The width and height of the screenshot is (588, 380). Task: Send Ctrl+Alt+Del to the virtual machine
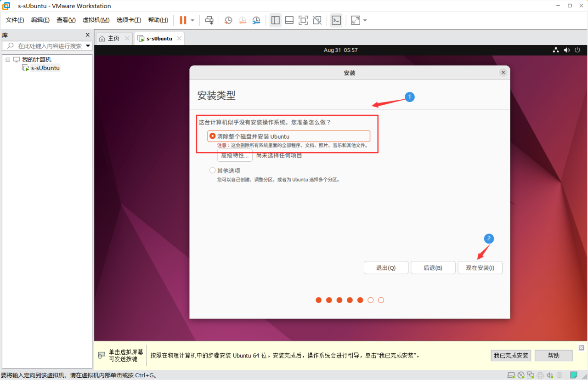(209, 20)
